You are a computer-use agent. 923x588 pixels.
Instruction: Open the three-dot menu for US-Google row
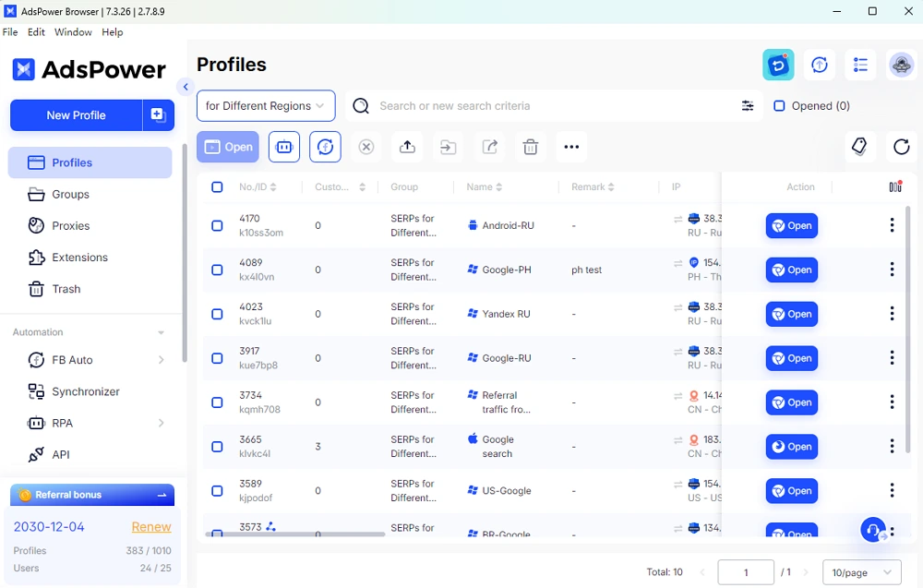(x=892, y=490)
